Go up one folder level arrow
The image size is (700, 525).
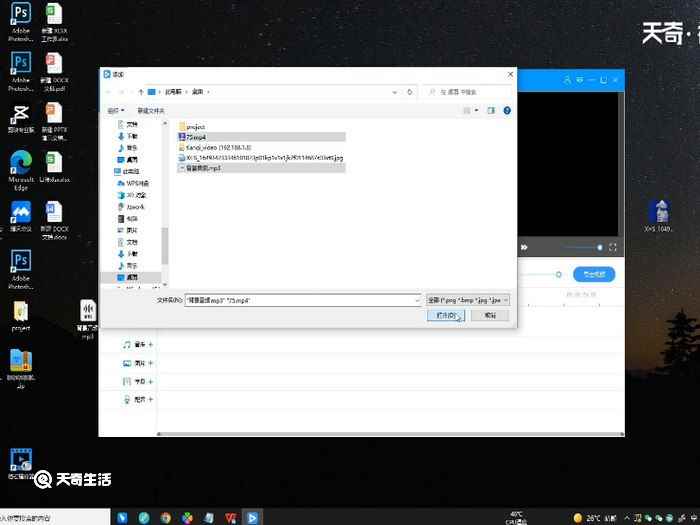139,92
